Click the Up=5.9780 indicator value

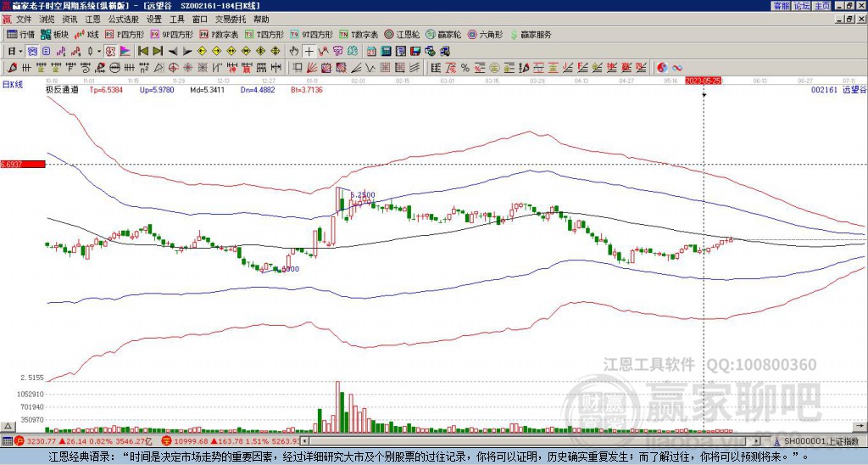pos(157,90)
